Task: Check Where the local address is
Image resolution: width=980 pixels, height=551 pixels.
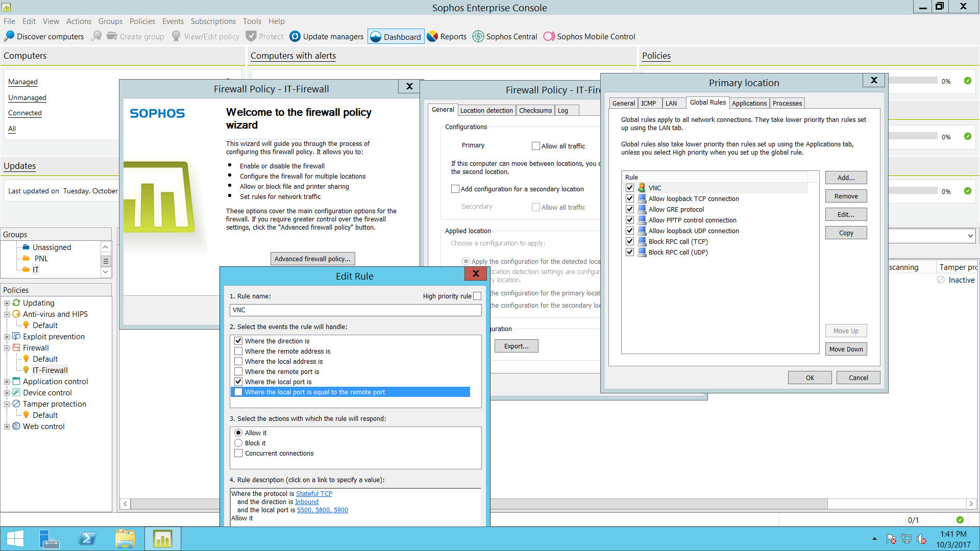Action: pos(238,361)
